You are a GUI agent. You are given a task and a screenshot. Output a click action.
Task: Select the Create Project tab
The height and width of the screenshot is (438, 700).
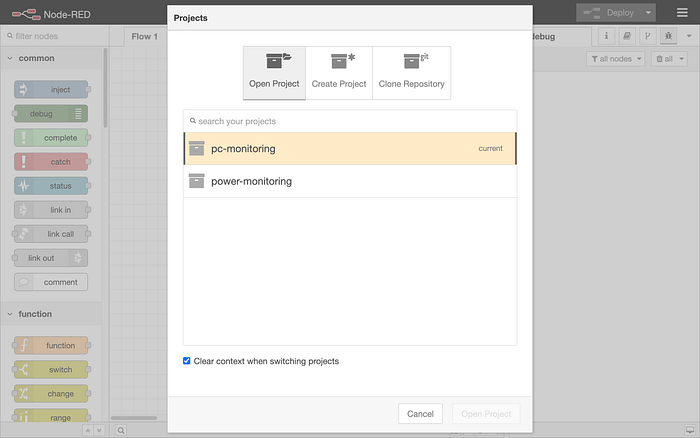[339, 73]
